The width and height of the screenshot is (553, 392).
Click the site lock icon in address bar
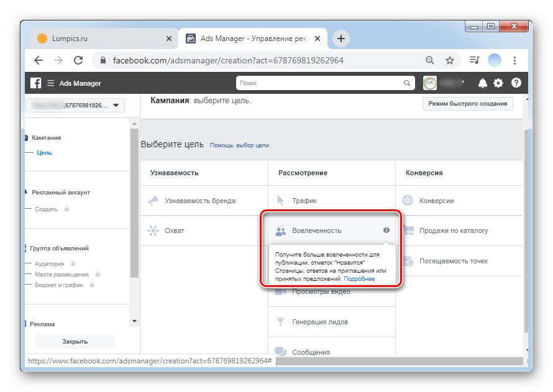coord(103,60)
